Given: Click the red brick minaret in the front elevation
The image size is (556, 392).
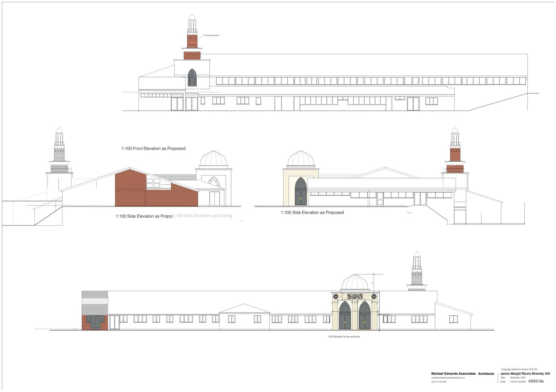Looking at the screenshot, I should (x=192, y=41).
